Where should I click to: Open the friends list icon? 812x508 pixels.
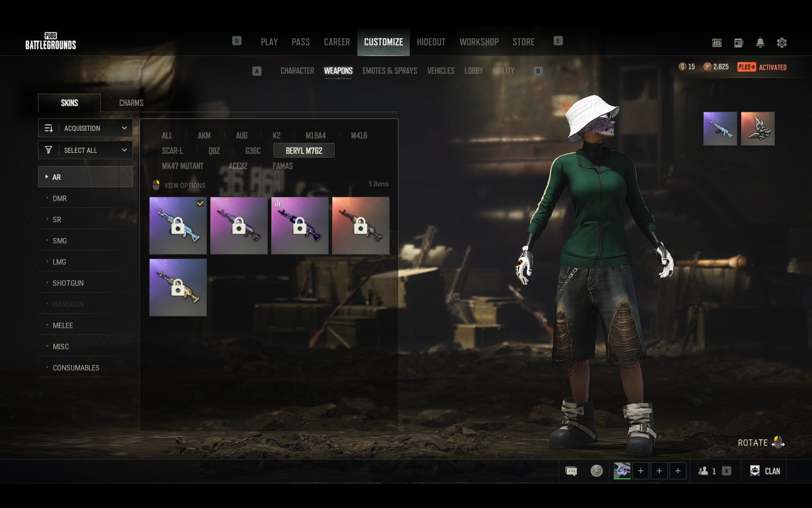point(703,471)
